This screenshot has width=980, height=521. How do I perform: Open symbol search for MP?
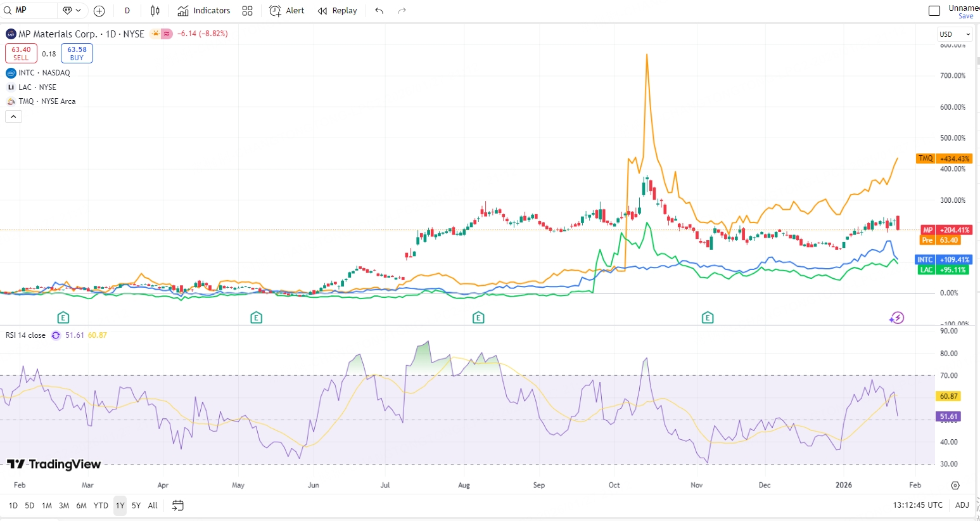tap(29, 10)
